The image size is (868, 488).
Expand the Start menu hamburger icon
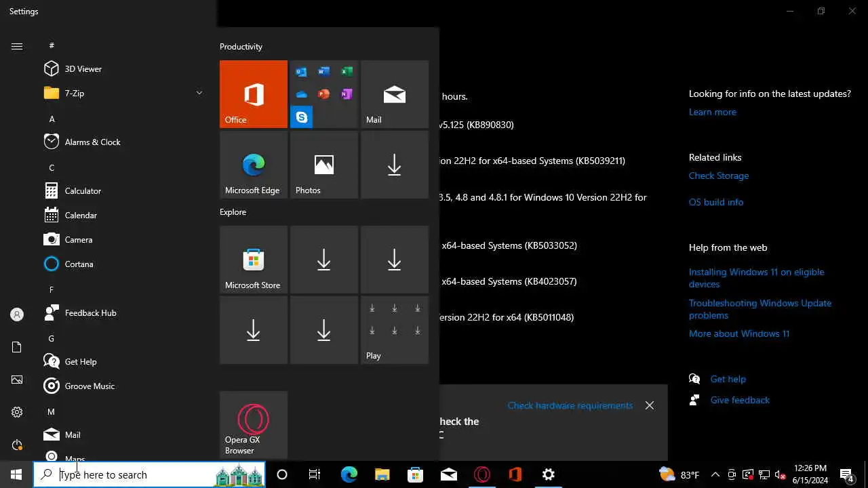point(17,46)
